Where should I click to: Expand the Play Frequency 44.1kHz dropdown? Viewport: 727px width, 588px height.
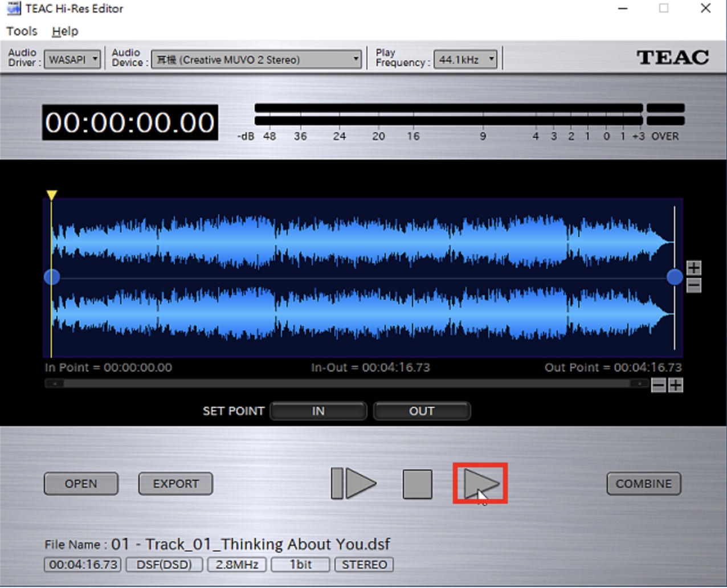point(465,59)
